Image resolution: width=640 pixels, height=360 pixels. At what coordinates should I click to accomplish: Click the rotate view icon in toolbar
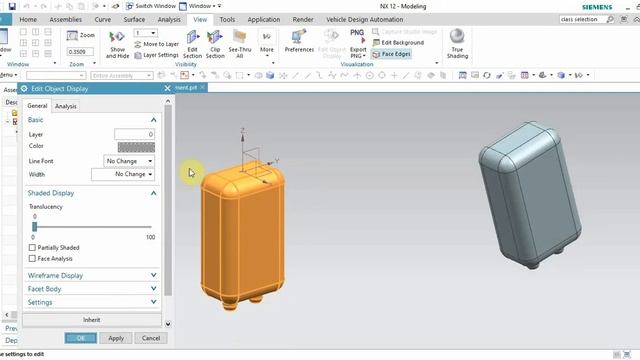tap(487, 75)
